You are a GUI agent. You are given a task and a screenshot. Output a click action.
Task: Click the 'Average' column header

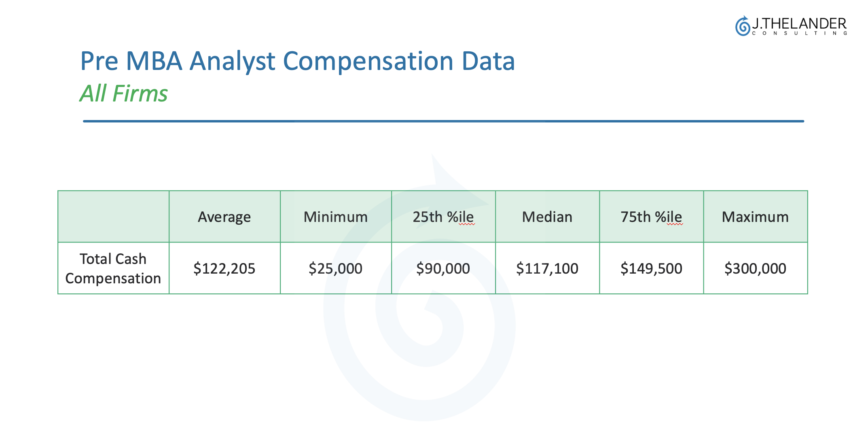coord(224,217)
